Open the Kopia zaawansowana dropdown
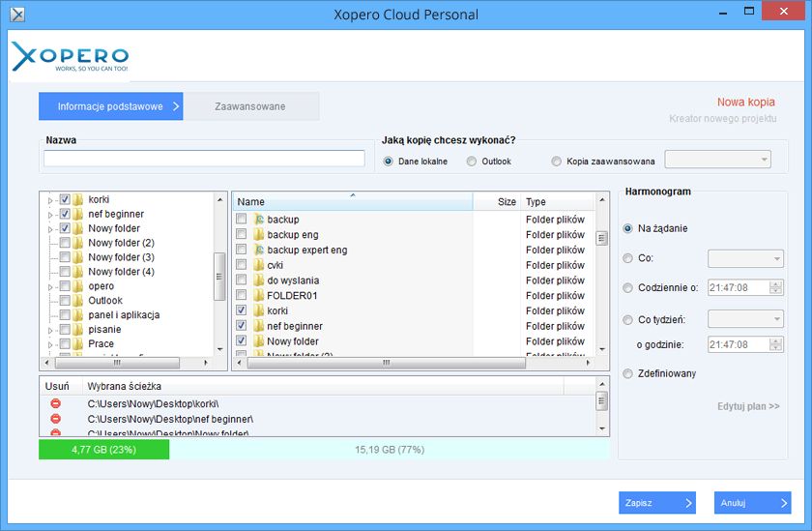 pos(717,160)
